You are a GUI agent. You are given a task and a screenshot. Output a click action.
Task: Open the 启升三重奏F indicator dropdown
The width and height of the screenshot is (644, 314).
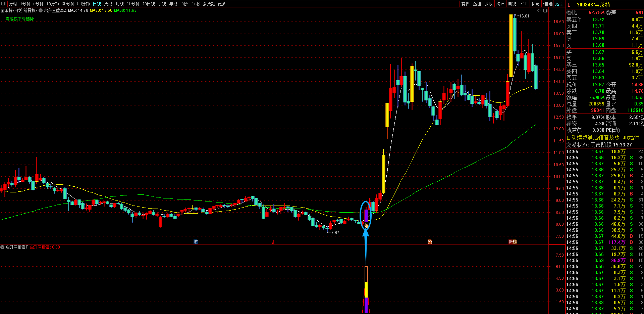coord(2,247)
